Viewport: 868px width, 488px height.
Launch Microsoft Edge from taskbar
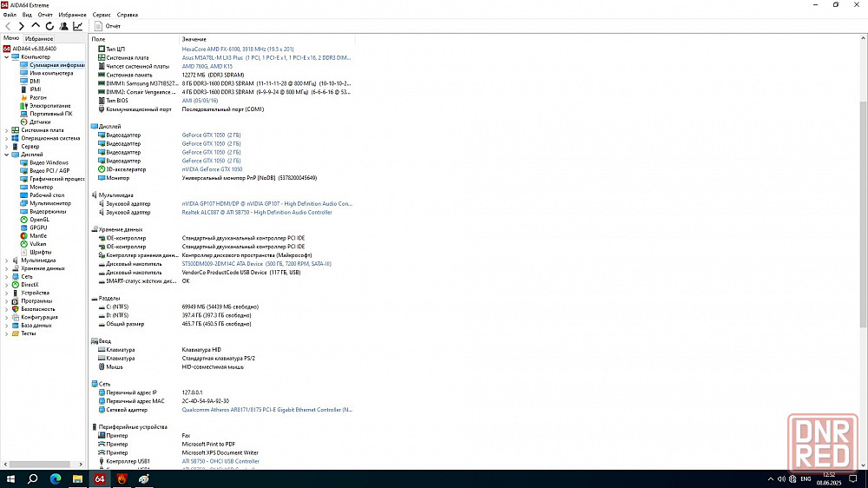coord(55,479)
